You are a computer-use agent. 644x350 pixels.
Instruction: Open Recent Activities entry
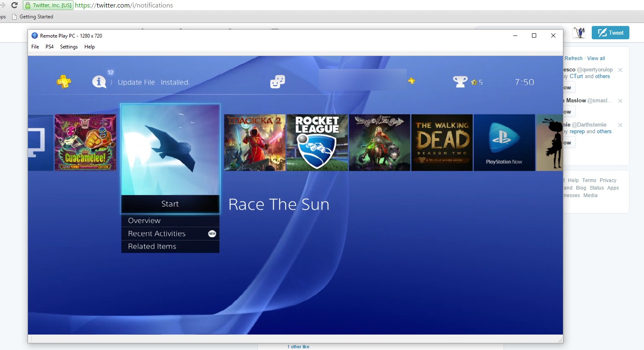(170, 233)
